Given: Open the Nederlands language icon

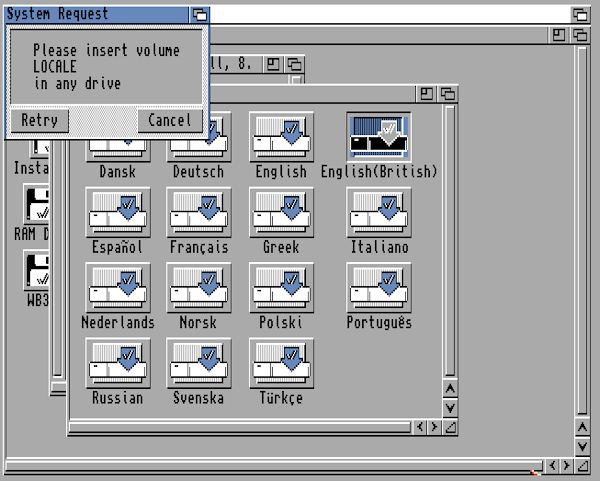Looking at the screenshot, I should coord(117,288).
